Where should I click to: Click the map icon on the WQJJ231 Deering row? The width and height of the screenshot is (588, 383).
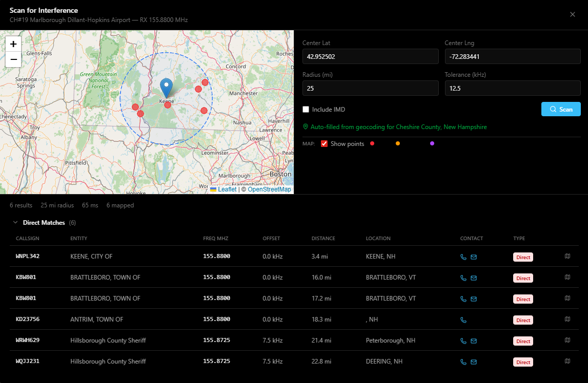pos(567,361)
